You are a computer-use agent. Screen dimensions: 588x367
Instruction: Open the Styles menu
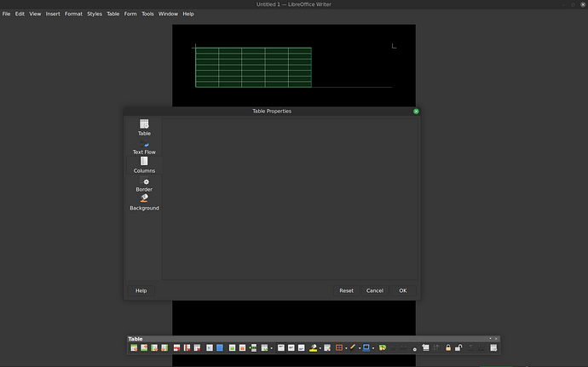point(95,14)
